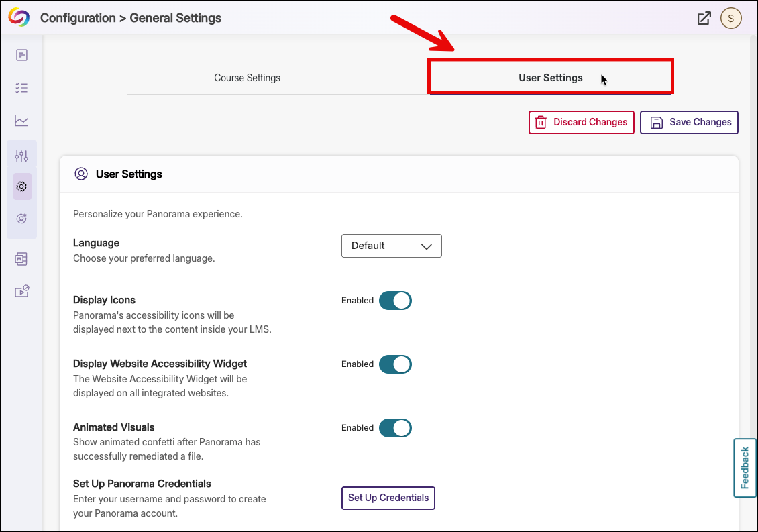The height and width of the screenshot is (532, 758).
Task: Toggle Display Website Accessibility Widget switch
Action: 395,364
